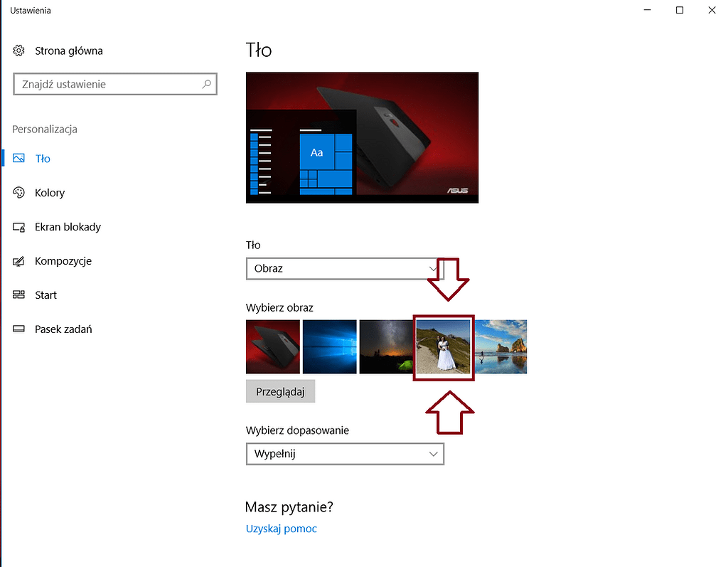Image resolution: width=728 pixels, height=567 pixels.
Task: Select the beach scenery wallpaper thumbnail
Action: pos(500,347)
